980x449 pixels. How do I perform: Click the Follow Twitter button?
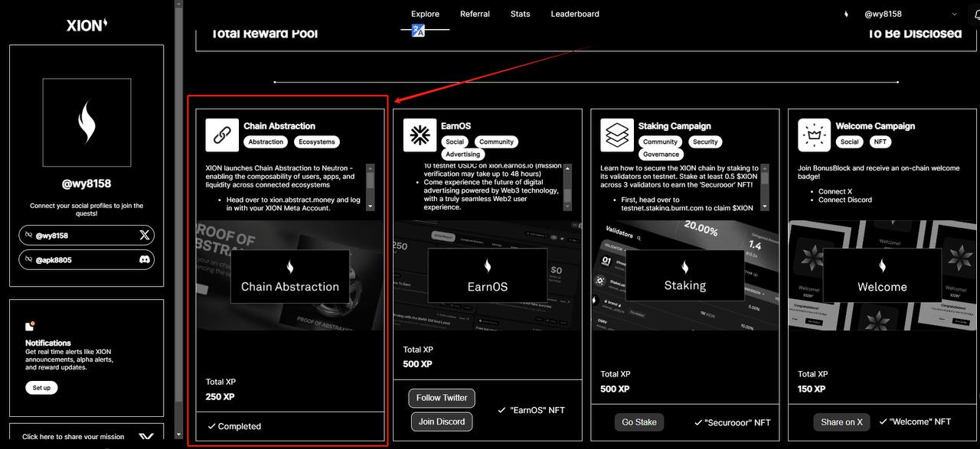[x=443, y=398]
